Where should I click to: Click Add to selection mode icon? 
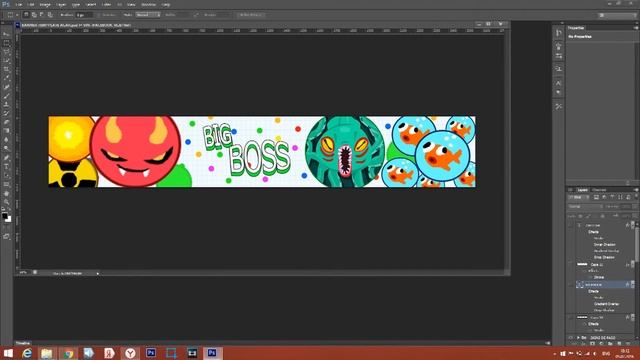(34, 15)
